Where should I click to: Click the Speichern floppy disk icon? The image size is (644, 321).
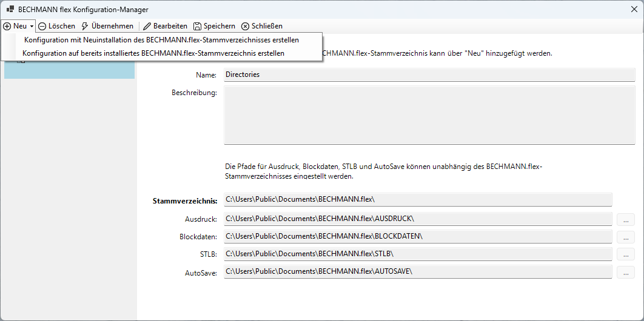pos(198,26)
